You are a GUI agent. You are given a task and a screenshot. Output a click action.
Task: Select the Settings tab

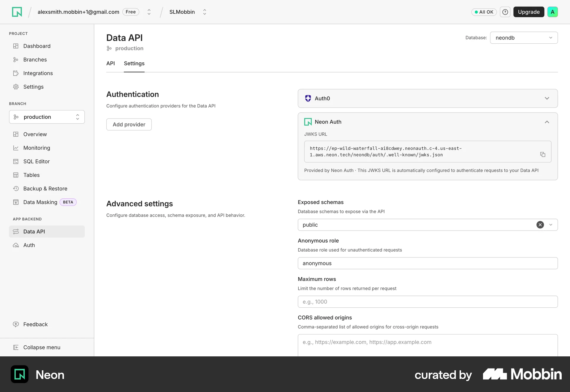click(134, 63)
